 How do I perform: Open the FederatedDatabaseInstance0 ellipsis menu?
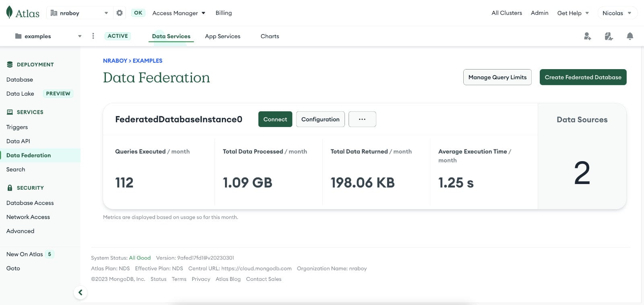click(x=362, y=119)
